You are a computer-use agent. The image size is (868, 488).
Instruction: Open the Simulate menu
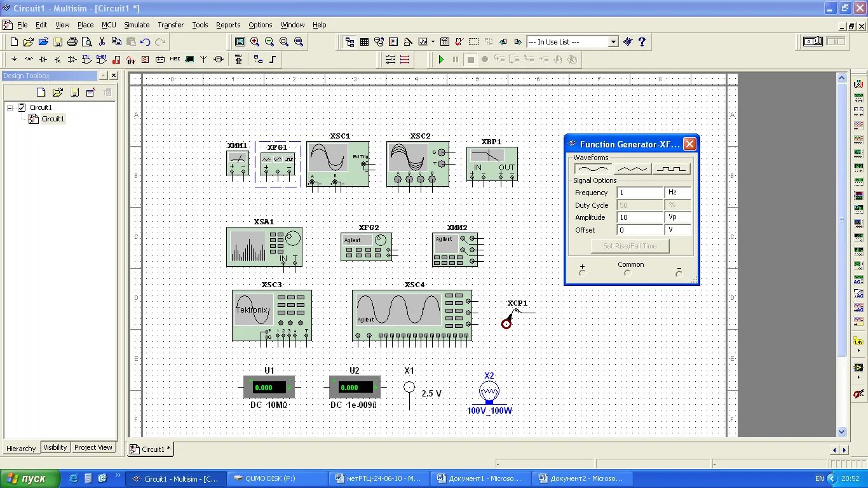(x=137, y=25)
